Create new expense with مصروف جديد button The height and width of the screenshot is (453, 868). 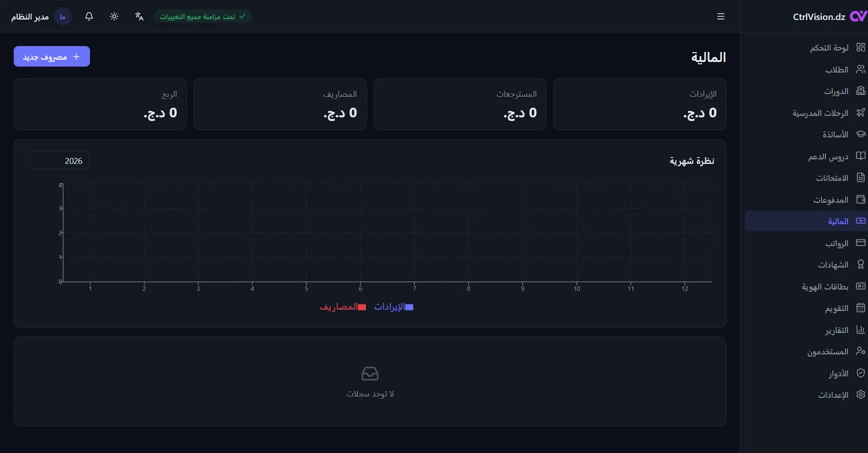click(52, 56)
